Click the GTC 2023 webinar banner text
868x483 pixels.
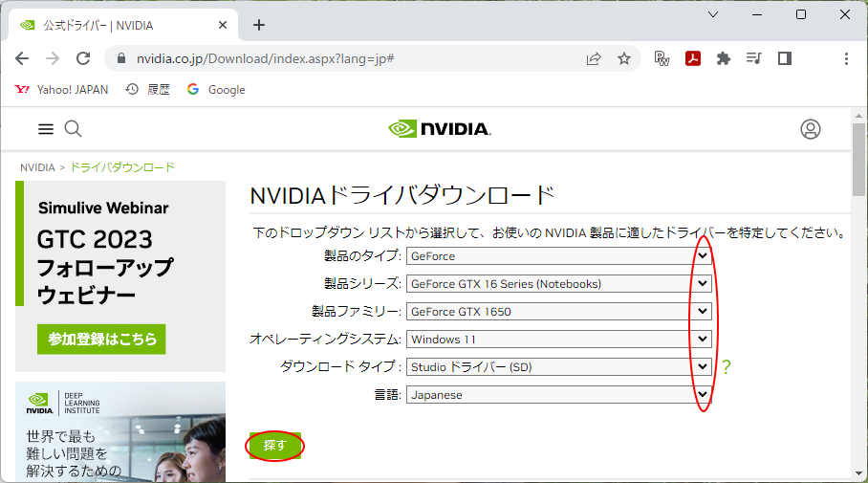tap(105, 267)
